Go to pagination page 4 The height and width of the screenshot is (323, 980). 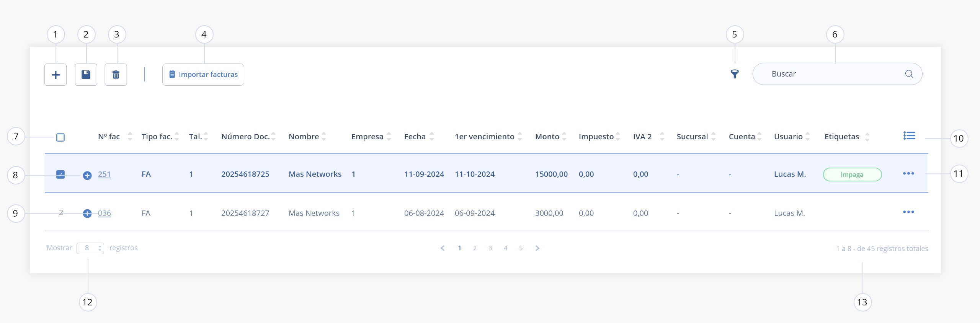pos(505,248)
